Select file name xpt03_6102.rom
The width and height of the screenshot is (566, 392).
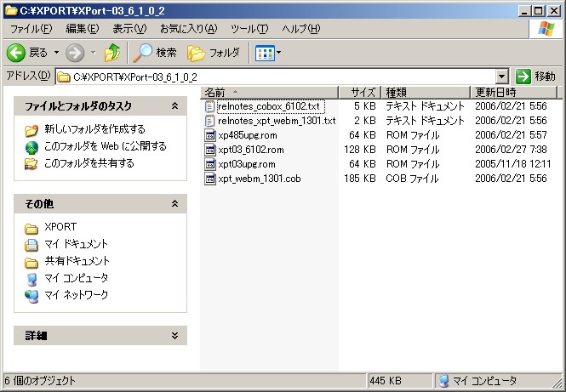(x=251, y=150)
